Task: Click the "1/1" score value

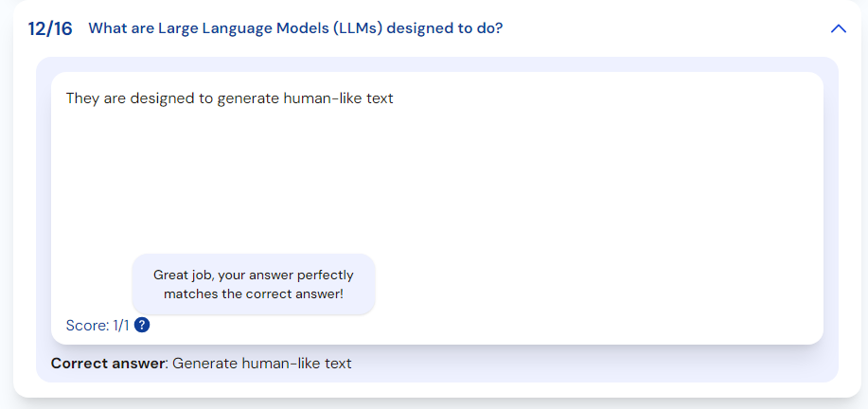Action: (x=121, y=325)
